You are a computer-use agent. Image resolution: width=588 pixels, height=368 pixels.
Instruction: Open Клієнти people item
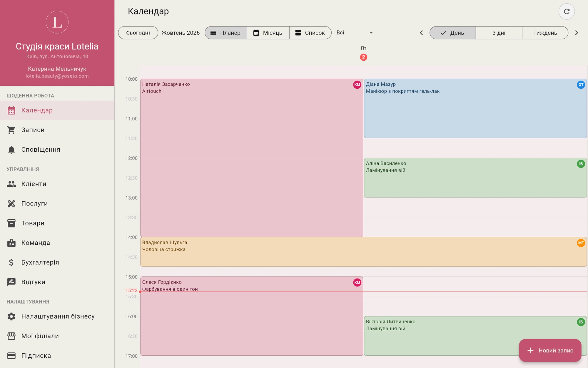[57, 184]
